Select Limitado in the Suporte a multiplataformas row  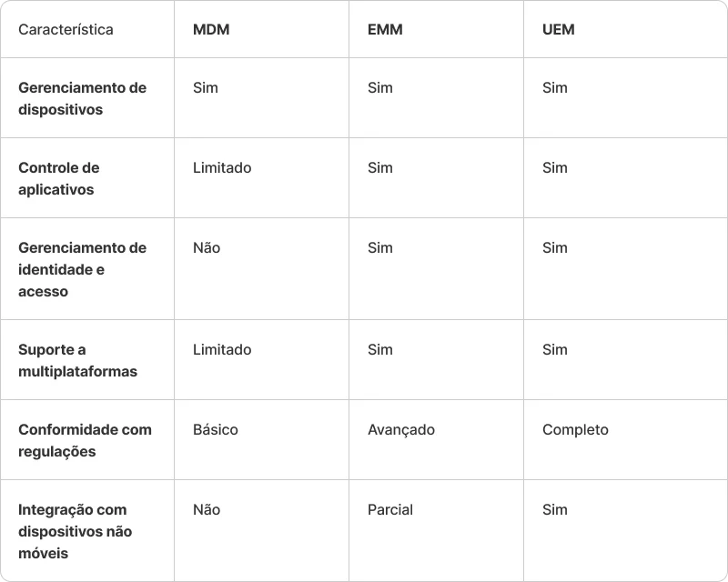[222, 349]
